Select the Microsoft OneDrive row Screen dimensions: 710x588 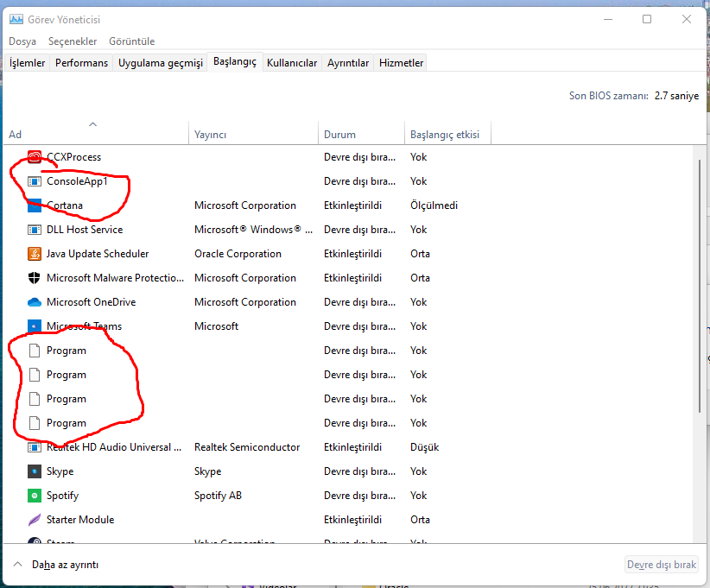coord(348,302)
